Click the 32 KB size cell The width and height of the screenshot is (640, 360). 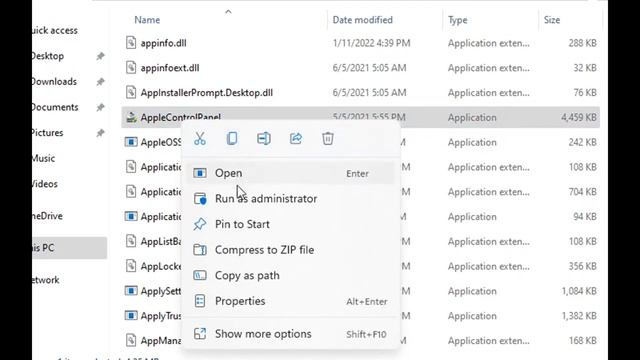(585, 68)
